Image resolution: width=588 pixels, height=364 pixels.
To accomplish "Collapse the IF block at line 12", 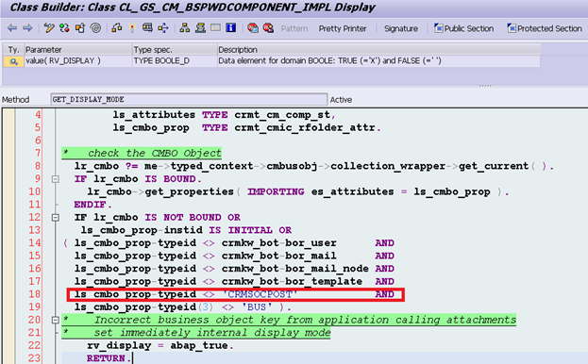I will 55,218.
